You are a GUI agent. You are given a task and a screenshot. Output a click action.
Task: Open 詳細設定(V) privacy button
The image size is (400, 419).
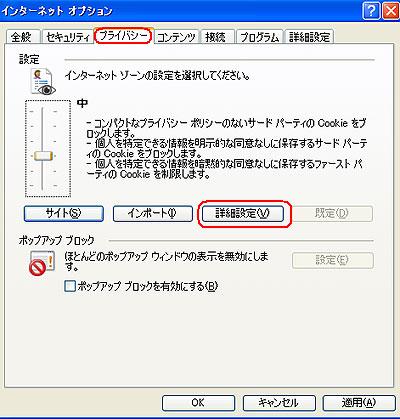tap(243, 213)
